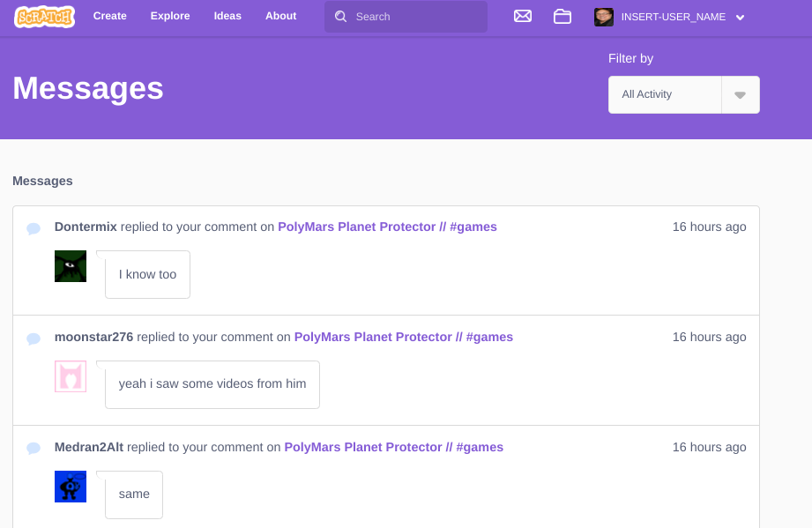
Task: Click moonstar276's pink avatar
Action: tap(71, 376)
